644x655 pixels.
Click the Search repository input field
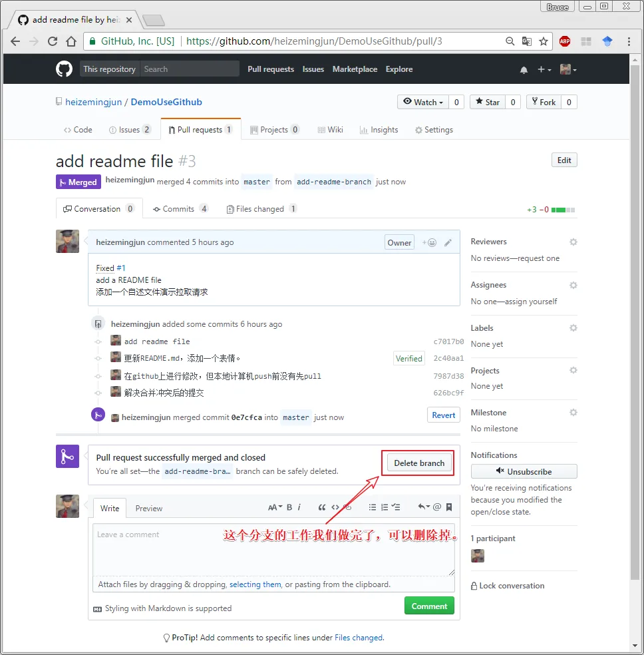[190, 69]
